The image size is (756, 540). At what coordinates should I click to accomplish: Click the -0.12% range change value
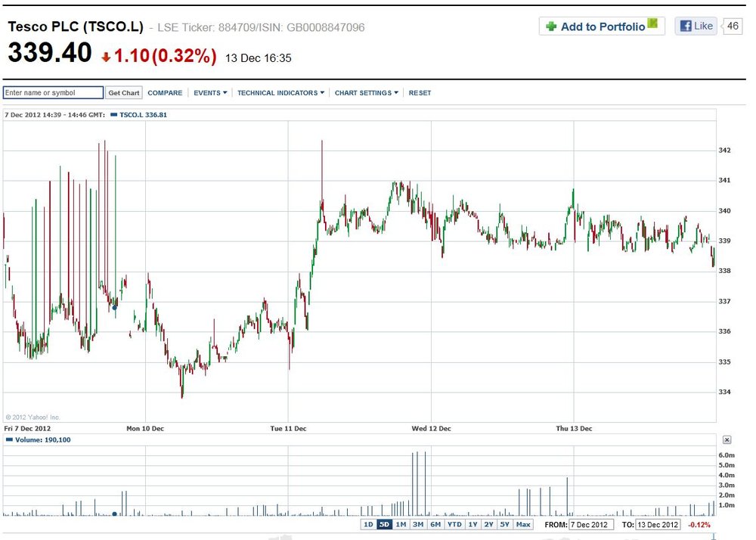(699, 525)
